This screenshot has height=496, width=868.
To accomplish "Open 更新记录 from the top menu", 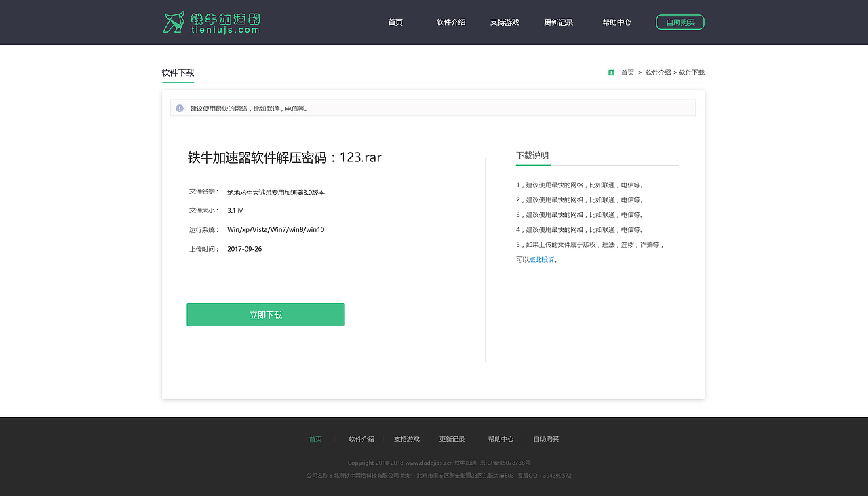I will pos(558,22).
